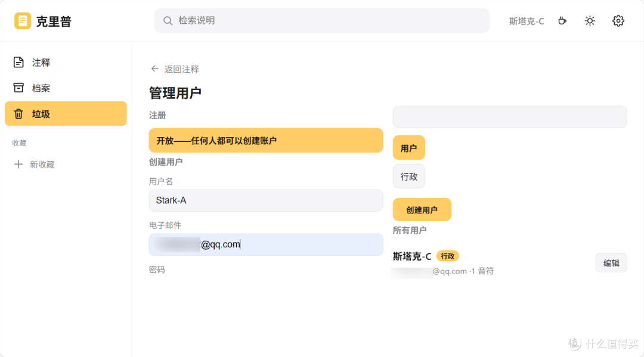Viewport: 644px width, 357px height.
Task: Click the 斯塔克-C account name in the header
Action: click(526, 21)
